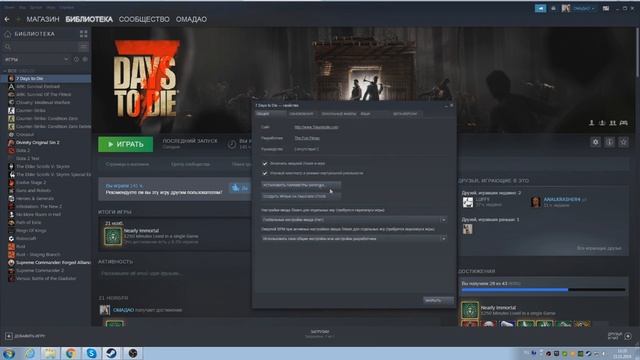The width and height of the screenshot is (640, 360).
Task: Select Supreme Commander 2 in list
Action: tap(40, 271)
